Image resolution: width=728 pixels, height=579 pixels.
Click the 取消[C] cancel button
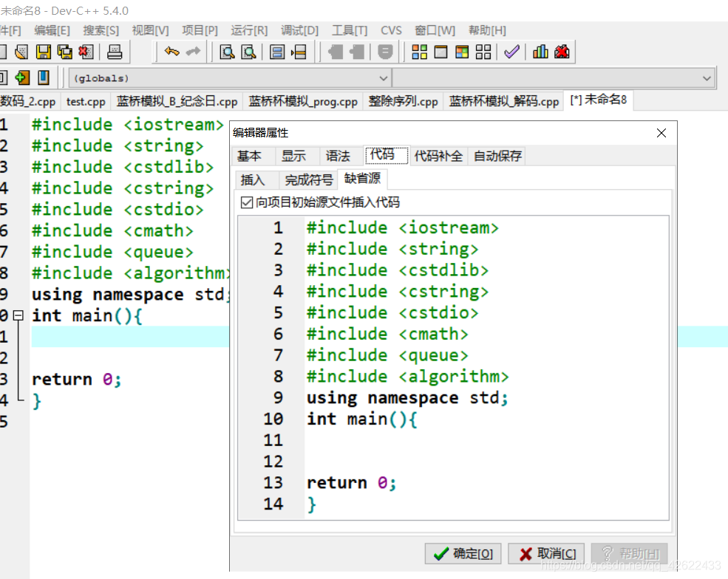(547, 553)
